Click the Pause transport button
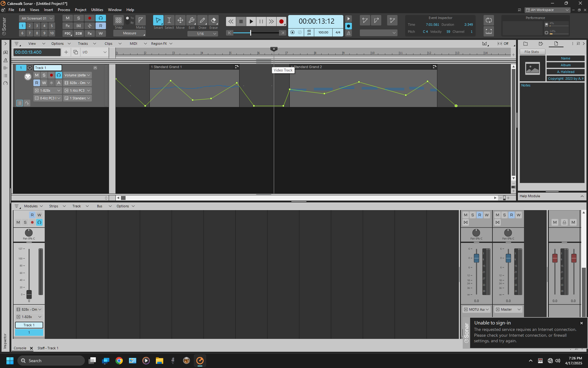The image size is (588, 368). click(261, 21)
